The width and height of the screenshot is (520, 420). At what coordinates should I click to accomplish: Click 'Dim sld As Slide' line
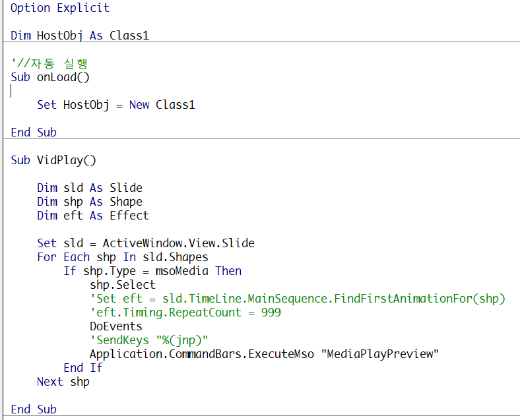point(90,188)
